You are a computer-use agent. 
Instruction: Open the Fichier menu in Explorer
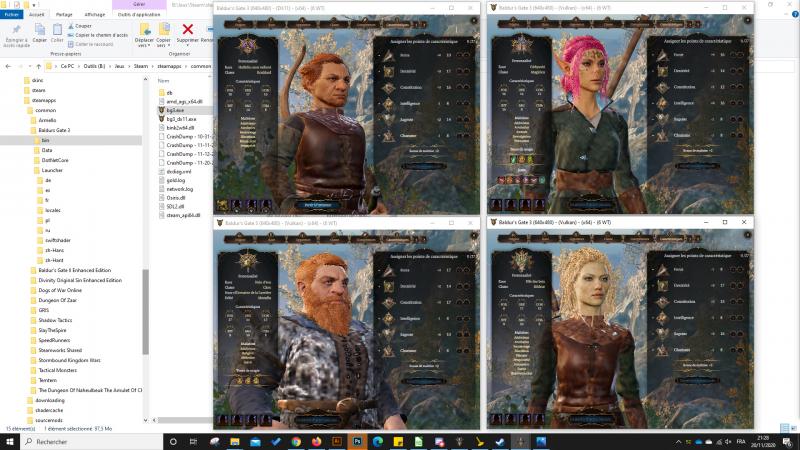coord(11,14)
